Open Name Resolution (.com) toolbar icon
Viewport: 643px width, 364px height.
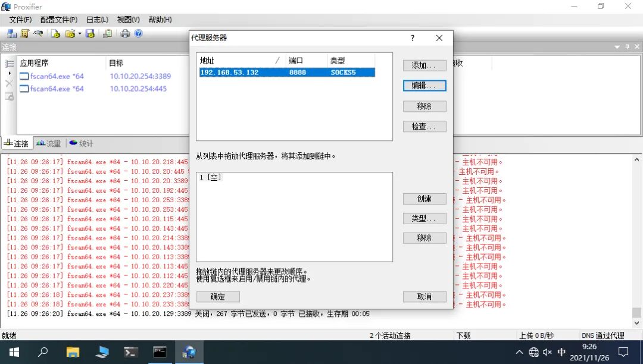click(x=39, y=33)
